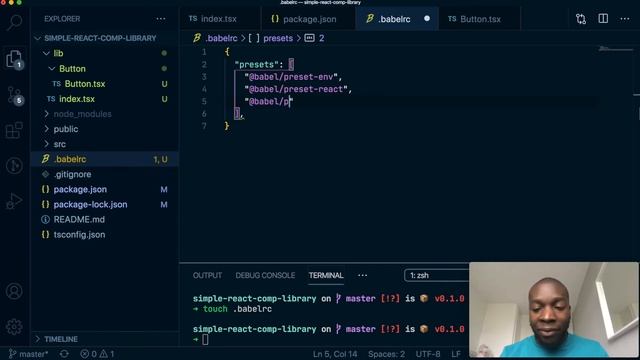Switch to the index.tsx editor tab
Image resolution: width=640 pixels, height=360 pixels.
[220, 19]
